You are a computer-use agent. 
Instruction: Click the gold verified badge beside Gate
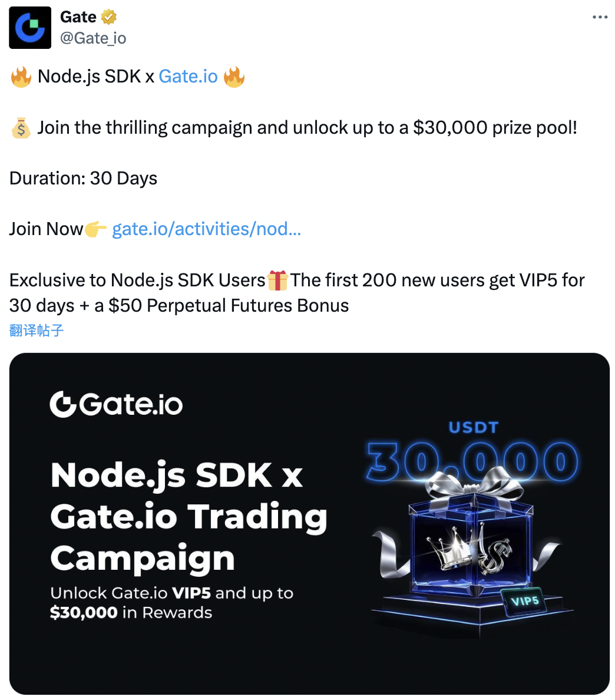109,17
